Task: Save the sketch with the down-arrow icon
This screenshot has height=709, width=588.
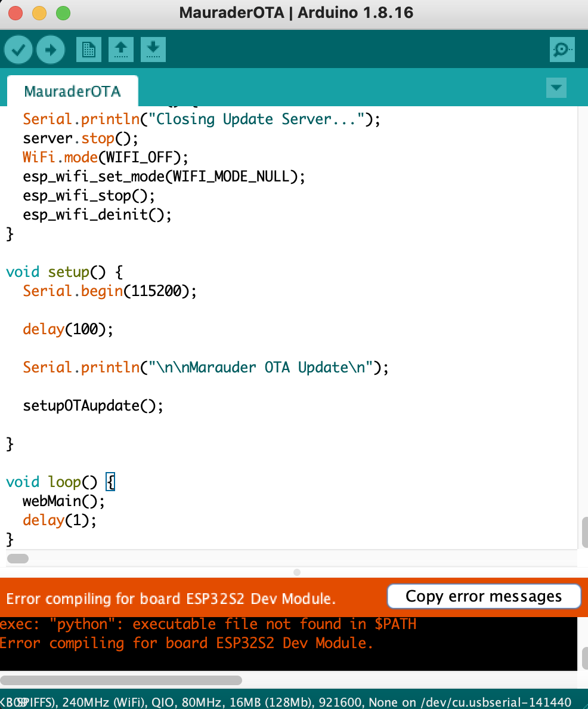Action: 153,50
